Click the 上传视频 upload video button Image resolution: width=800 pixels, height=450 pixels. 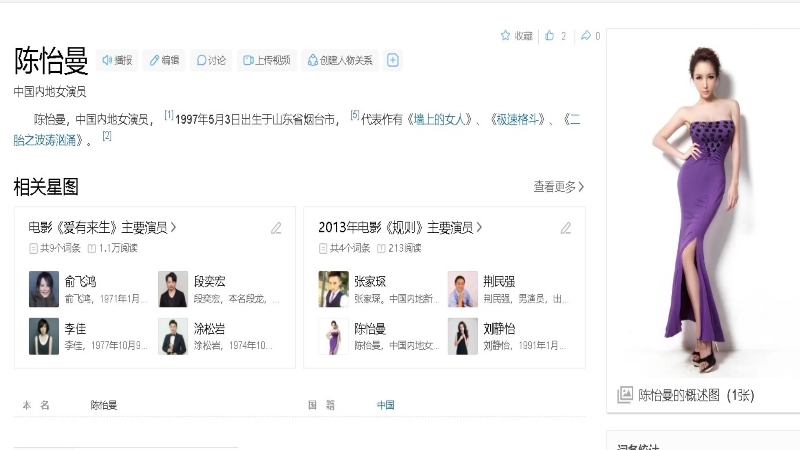click(265, 60)
